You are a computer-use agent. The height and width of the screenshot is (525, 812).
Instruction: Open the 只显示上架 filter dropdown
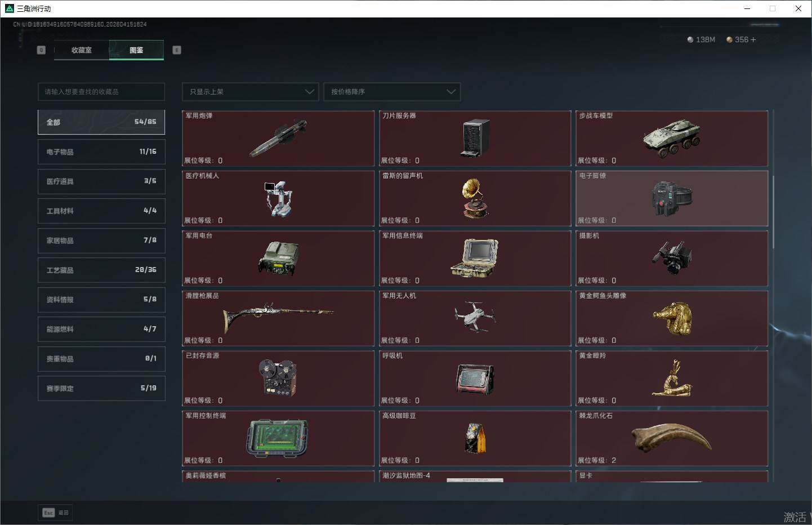pos(250,92)
